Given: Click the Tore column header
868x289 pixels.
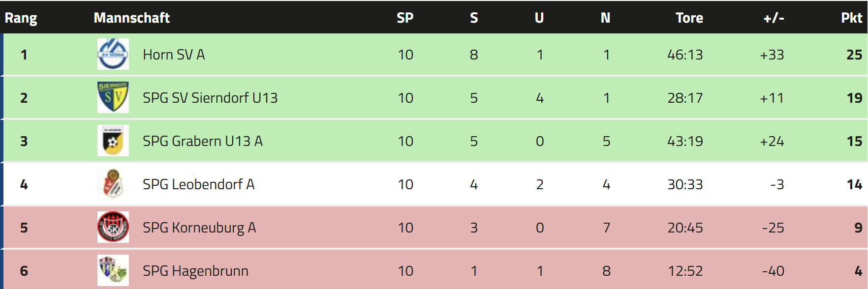Looking at the screenshot, I should 689,18.
